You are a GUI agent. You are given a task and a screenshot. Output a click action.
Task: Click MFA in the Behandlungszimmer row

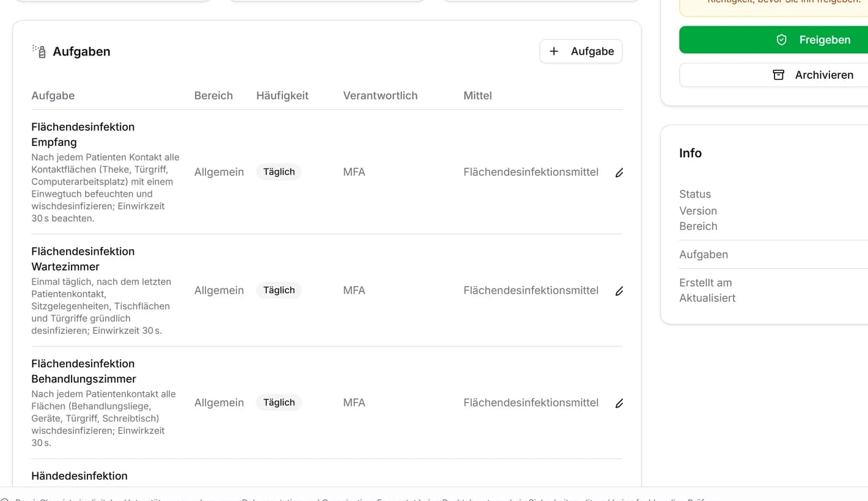[x=354, y=403]
